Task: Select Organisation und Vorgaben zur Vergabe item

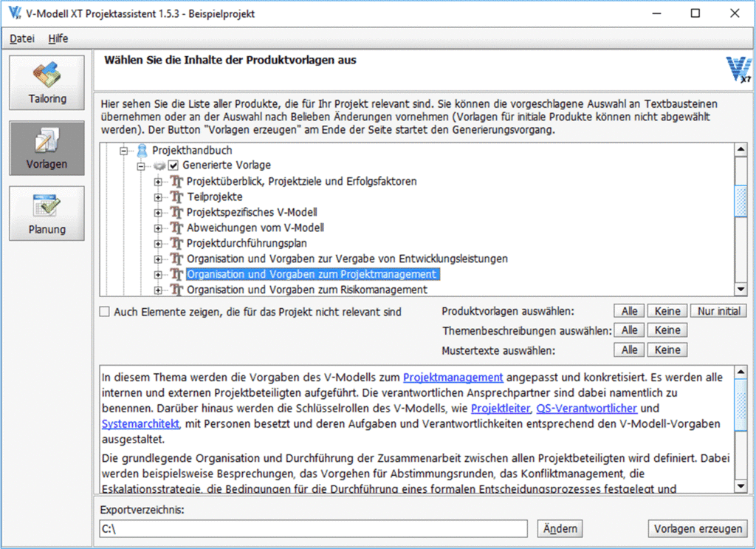Action: pos(347,259)
